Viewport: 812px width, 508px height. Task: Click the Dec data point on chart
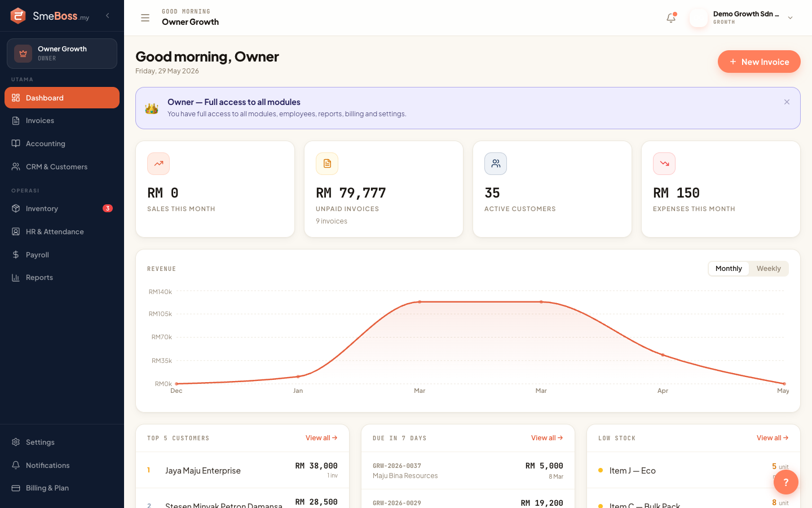[x=176, y=384]
